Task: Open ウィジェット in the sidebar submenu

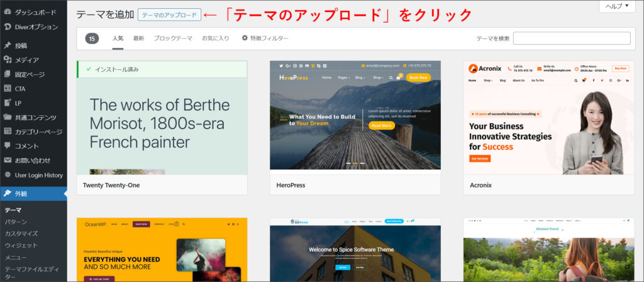Action: pos(21,245)
